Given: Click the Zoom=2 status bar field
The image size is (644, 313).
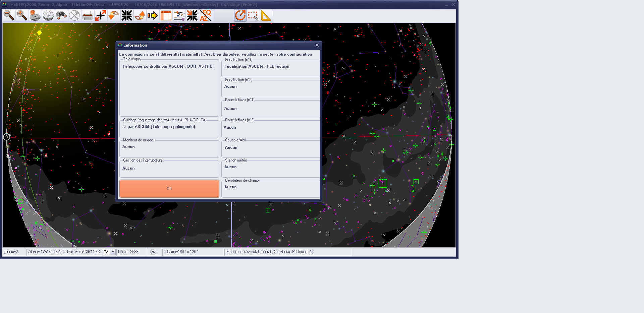Looking at the screenshot, I should coord(14,252).
